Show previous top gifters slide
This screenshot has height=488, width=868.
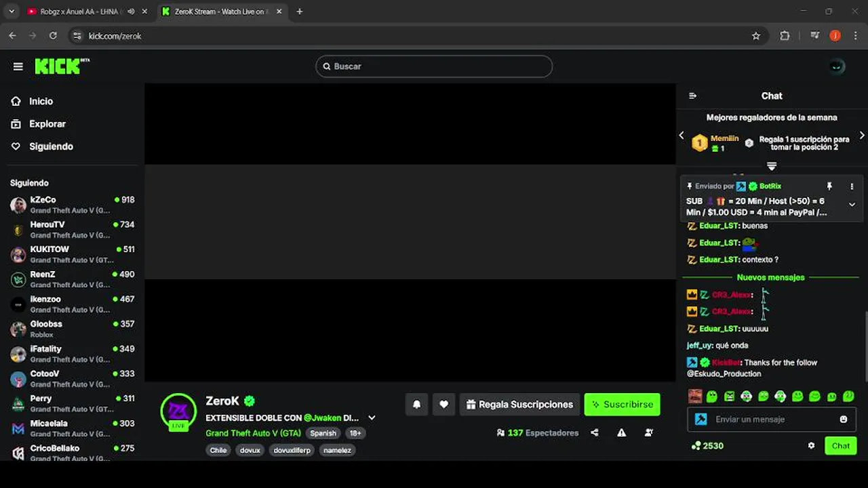(x=682, y=136)
